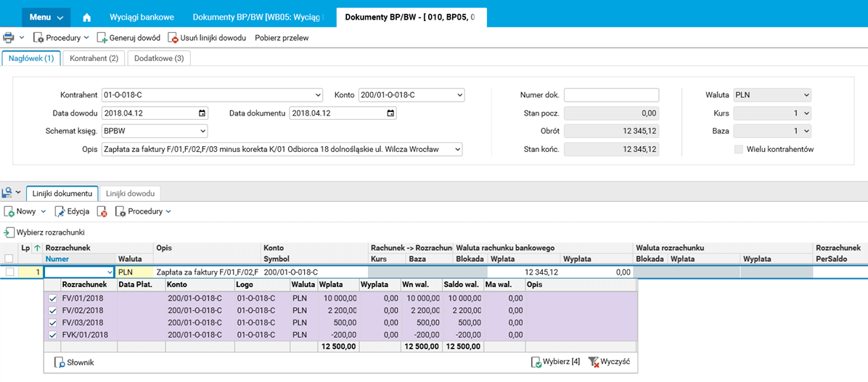This screenshot has width=868, height=382.
Task: Click the printer icon in toolbar
Action: (8, 37)
